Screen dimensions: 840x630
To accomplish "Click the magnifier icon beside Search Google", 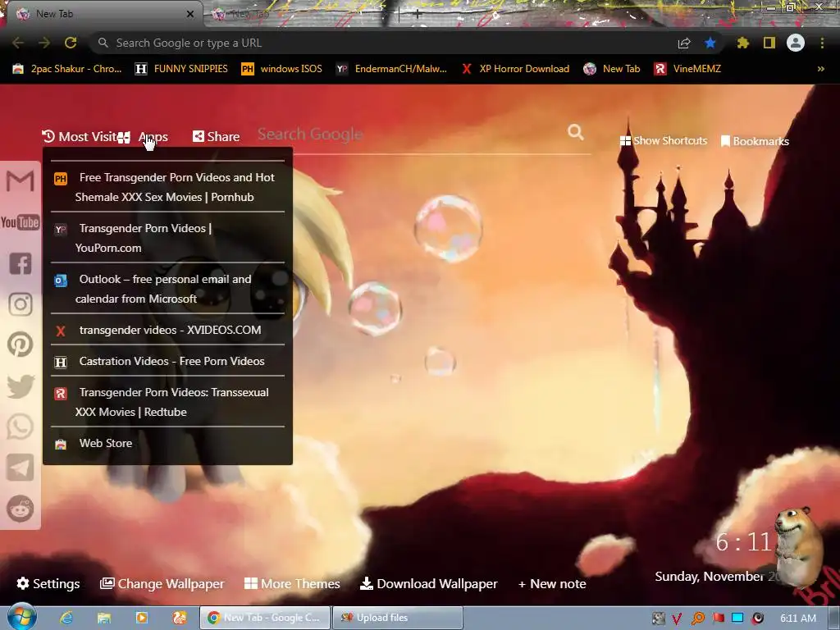I will coord(576,132).
